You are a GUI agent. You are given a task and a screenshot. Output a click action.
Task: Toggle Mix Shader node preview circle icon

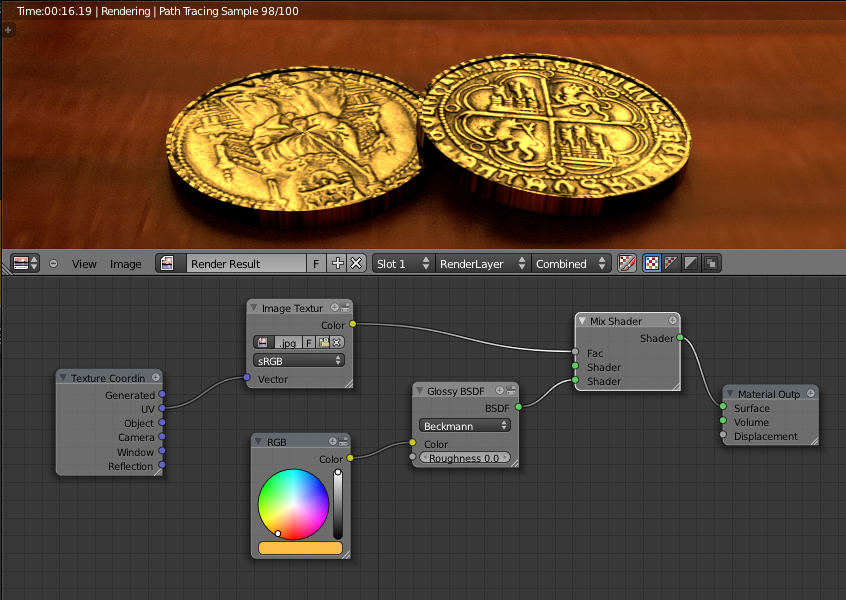click(673, 320)
